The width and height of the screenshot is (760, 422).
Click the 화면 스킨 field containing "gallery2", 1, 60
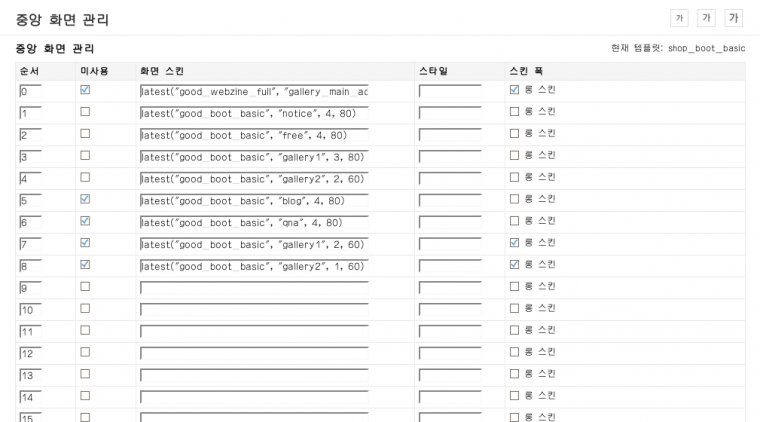[254, 267]
